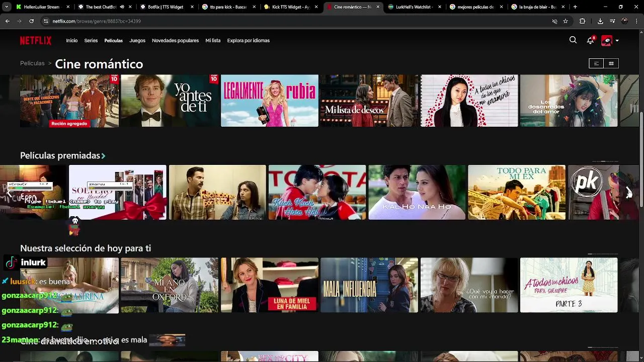The height and width of the screenshot is (362, 644).
Task: Close the BotRix TTS Widget tab
Action: click(x=192, y=7)
